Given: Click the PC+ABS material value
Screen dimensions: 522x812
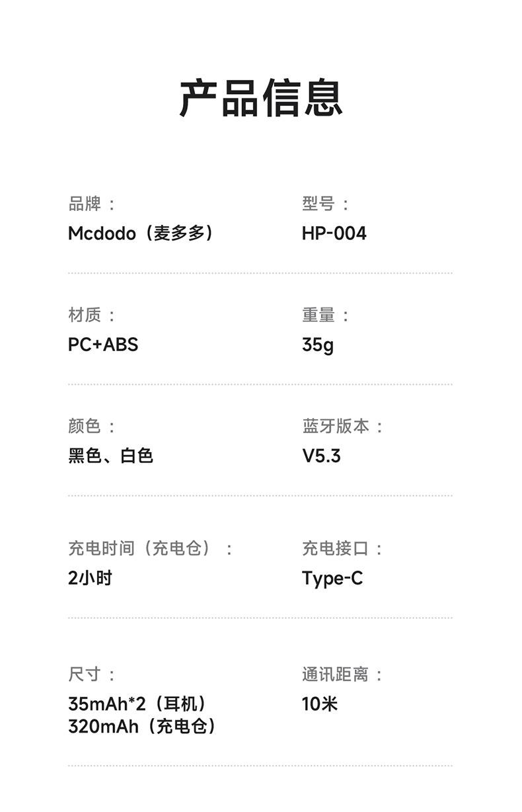Looking at the screenshot, I should point(103,345).
